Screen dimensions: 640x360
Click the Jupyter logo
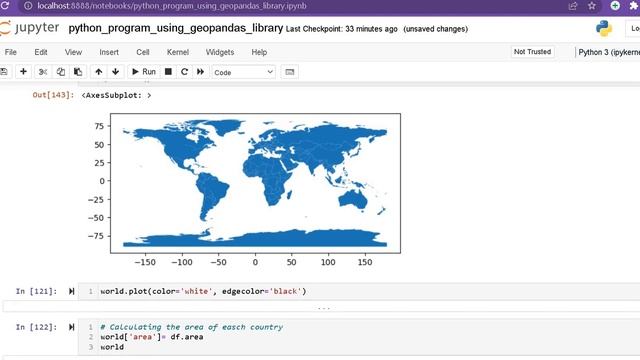point(29,28)
